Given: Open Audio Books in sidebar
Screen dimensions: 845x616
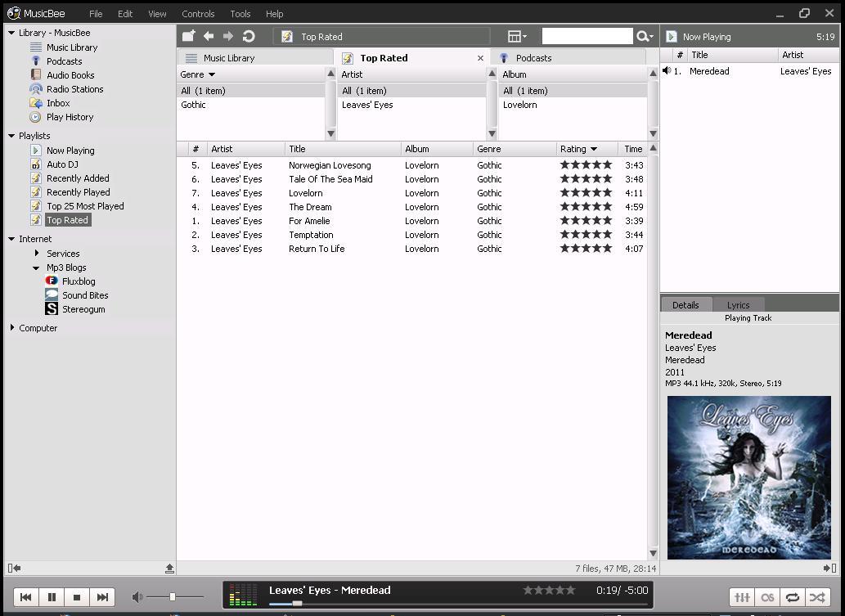Looking at the screenshot, I should coord(70,75).
